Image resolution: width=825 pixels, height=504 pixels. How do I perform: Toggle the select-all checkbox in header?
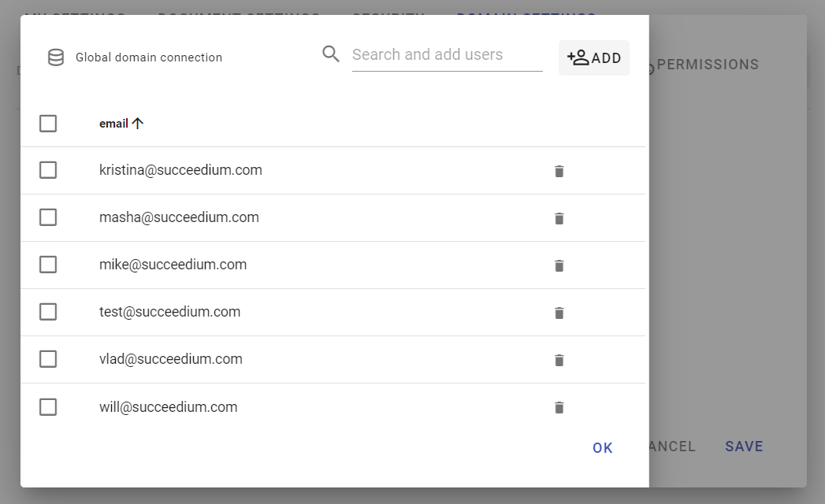48,124
